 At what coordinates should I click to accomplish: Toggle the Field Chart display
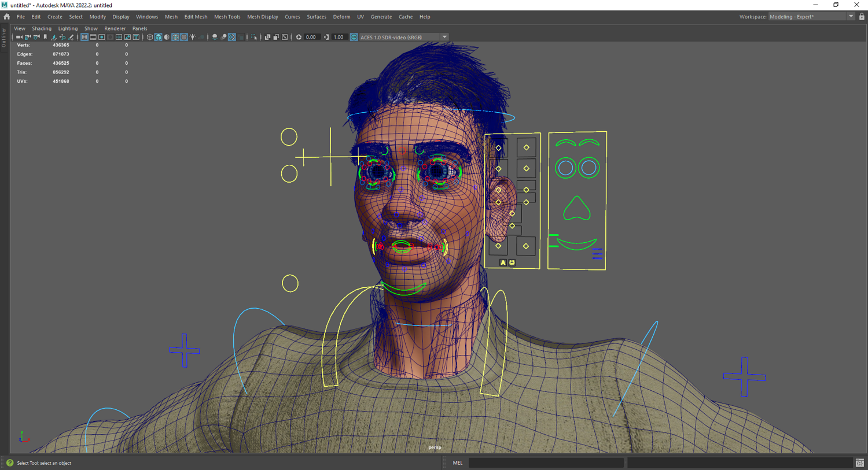coord(119,37)
